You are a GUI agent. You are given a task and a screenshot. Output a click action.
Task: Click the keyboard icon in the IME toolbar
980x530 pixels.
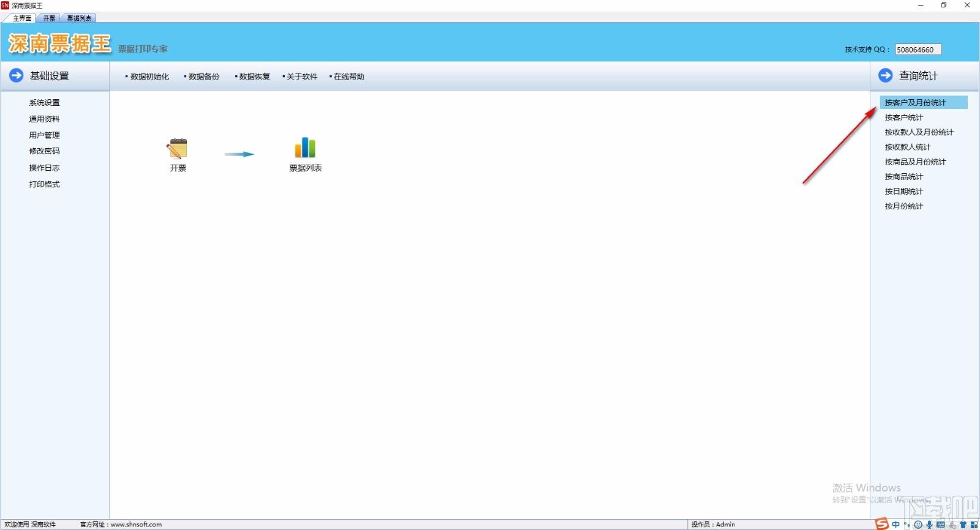(x=940, y=524)
